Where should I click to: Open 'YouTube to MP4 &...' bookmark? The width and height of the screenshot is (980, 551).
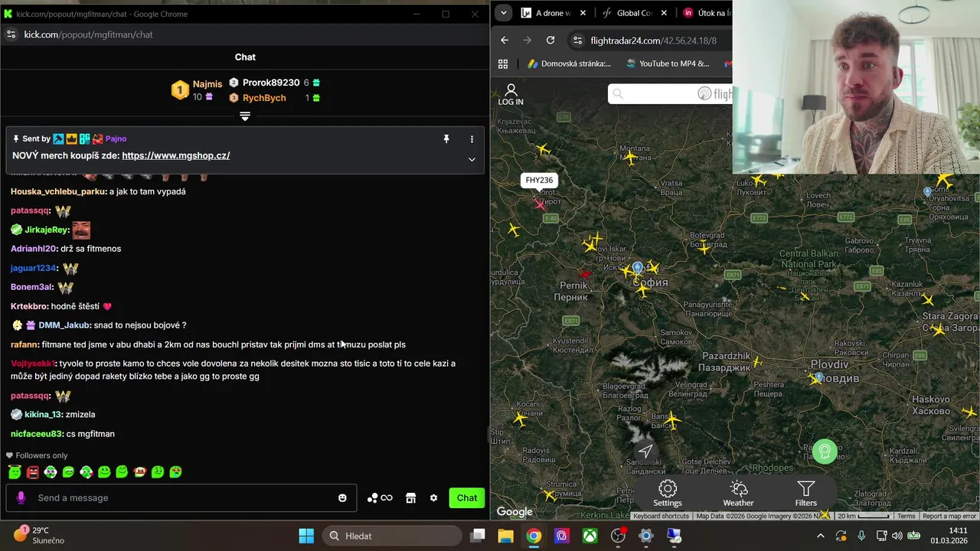667,64
